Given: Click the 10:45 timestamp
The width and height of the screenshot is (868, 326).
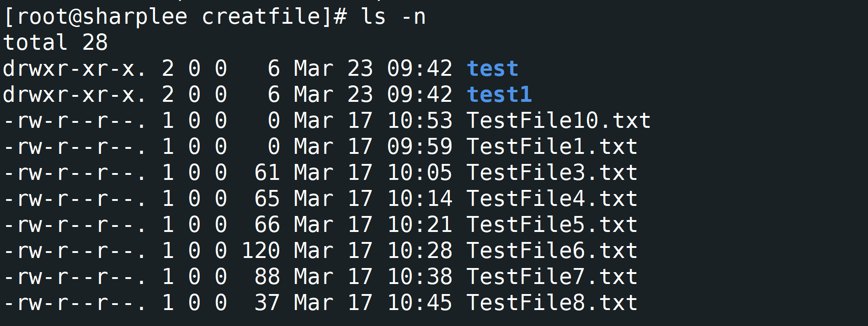Looking at the screenshot, I should (420, 303).
